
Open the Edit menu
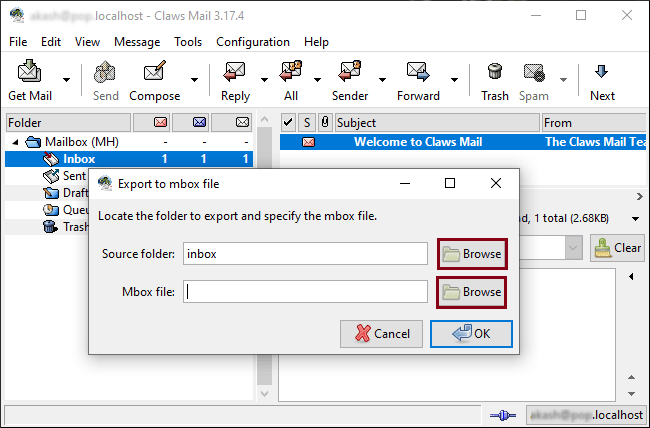coord(51,42)
